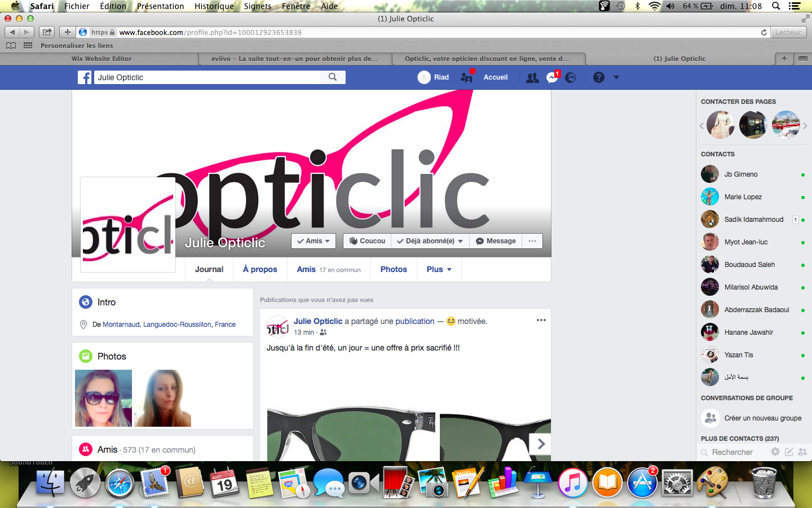Click the Message button
The width and height of the screenshot is (812, 508).
(x=496, y=241)
